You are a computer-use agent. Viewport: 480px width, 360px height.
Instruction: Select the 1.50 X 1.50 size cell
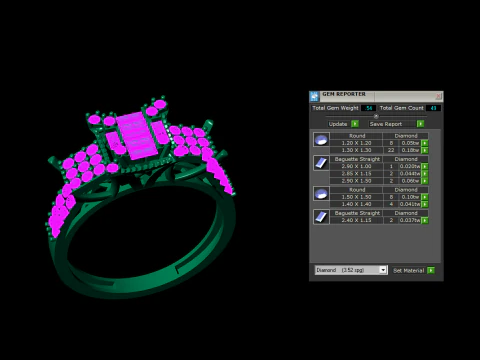[x=356, y=197]
